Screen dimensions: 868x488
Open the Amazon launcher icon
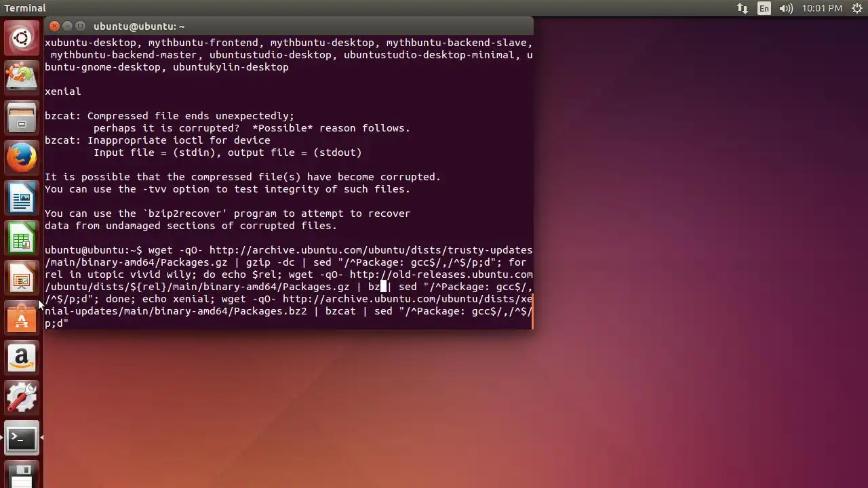click(x=22, y=359)
